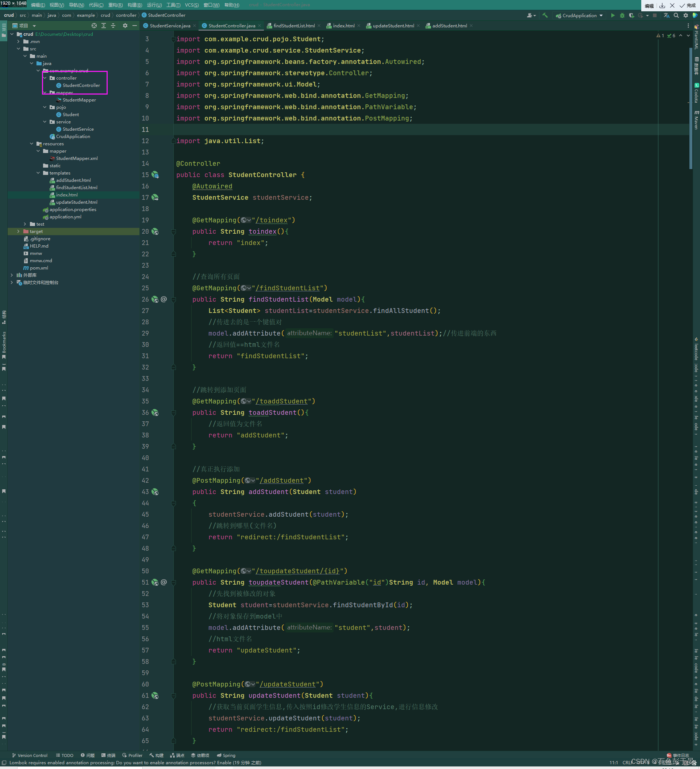This screenshot has height=769, width=700.
Task: Collapse all nodes in project panel
Action: tap(113, 26)
